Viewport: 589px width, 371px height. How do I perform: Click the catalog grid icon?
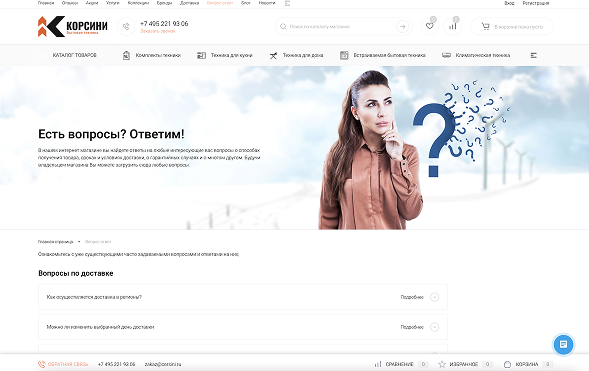[43, 55]
